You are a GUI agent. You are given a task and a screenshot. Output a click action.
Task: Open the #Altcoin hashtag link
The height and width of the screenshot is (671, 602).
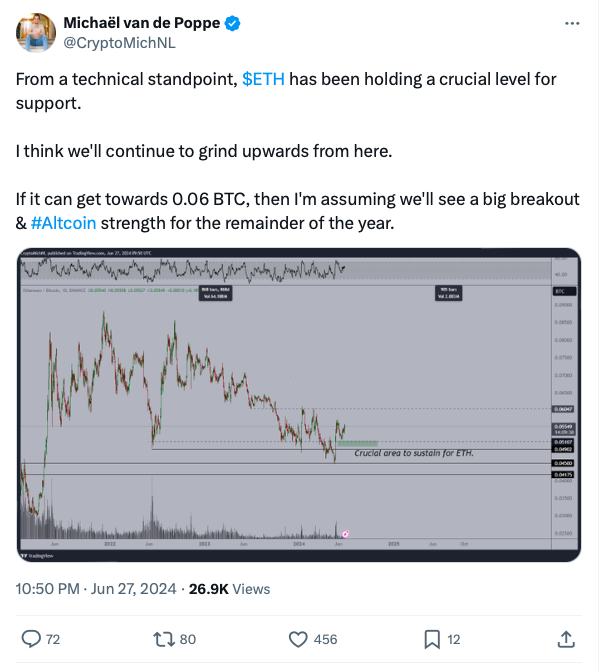[x=63, y=223]
